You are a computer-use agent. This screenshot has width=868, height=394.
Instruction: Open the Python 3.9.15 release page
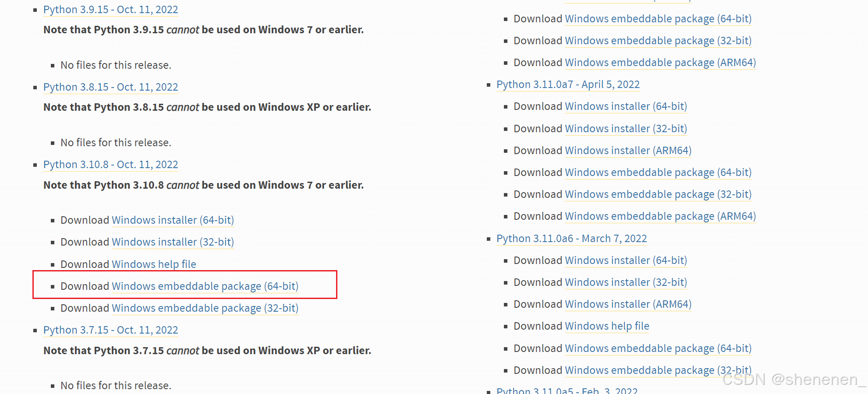110,9
